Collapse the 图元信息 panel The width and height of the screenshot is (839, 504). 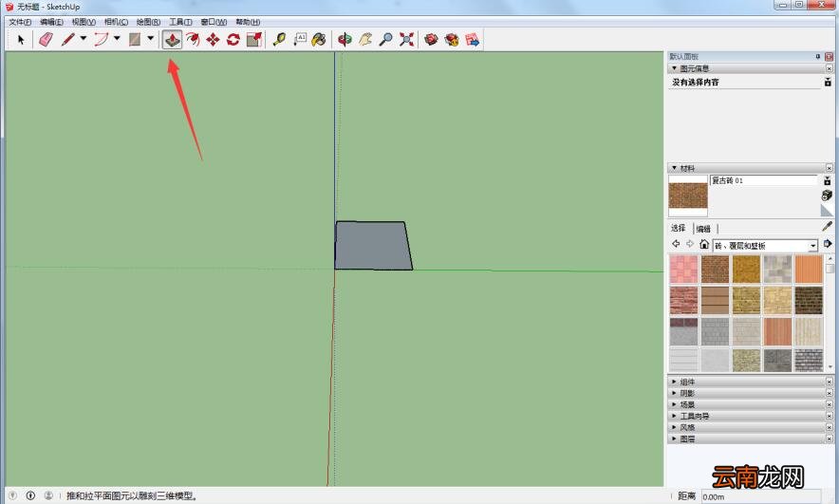pyautogui.click(x=674, y=68)
